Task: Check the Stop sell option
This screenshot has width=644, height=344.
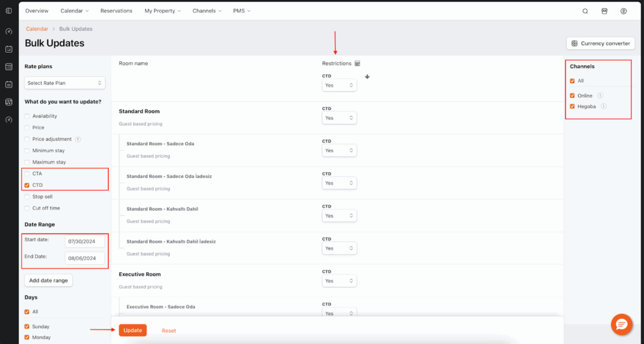Action: [27, 197]
